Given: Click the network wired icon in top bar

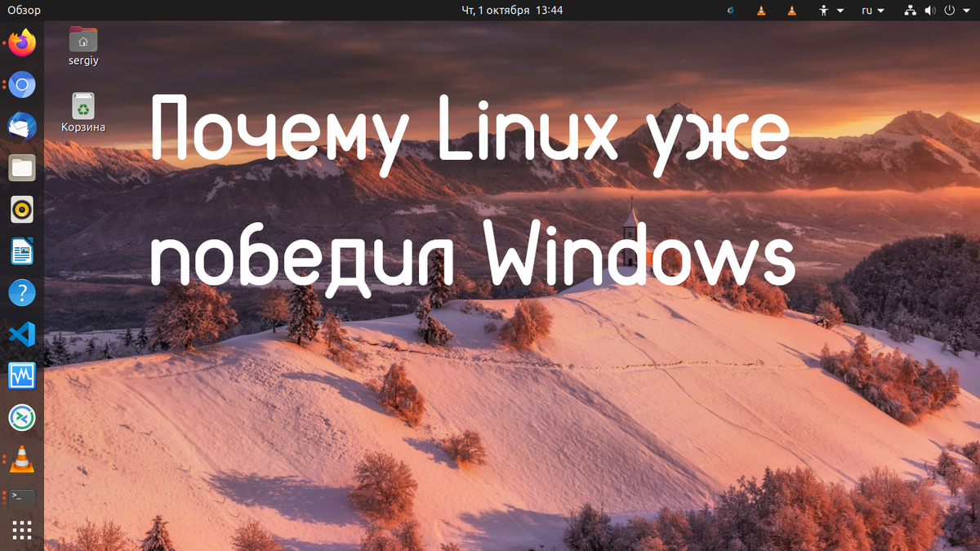Looking at the screenshot, I should click(911, 11).
